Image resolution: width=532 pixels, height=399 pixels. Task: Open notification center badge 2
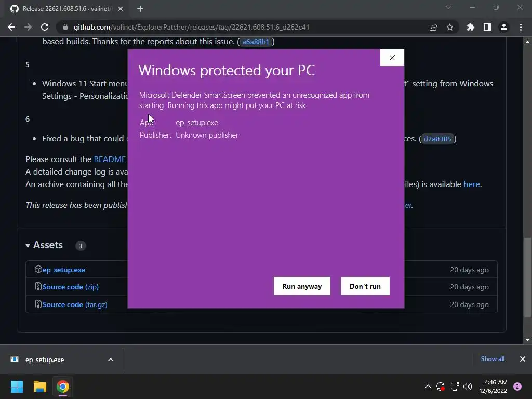coord(517,387)
